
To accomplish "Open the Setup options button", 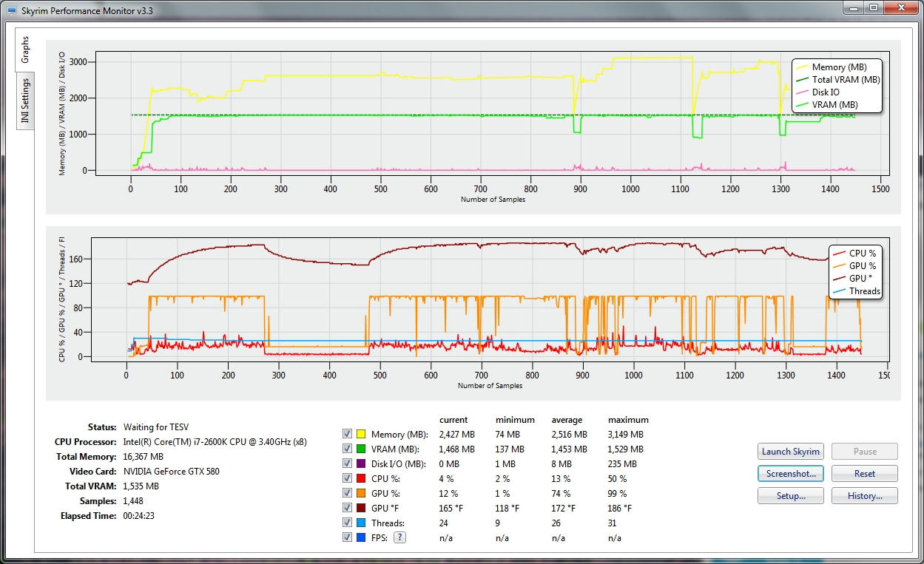I will (790, 496).
